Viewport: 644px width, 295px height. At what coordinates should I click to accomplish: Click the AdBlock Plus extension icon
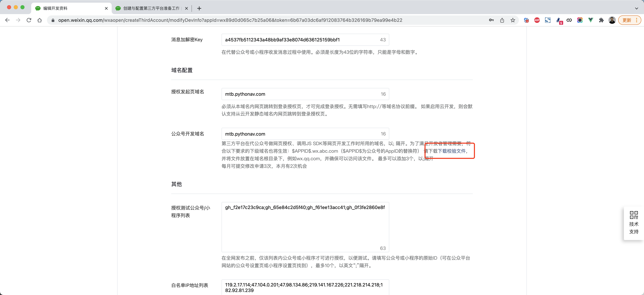click(537, 20)
